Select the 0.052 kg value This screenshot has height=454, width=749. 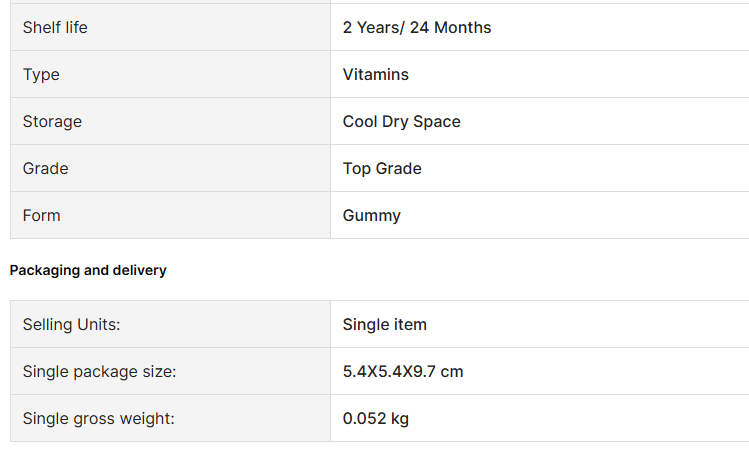pyautogui.click(x=375, y=419)
